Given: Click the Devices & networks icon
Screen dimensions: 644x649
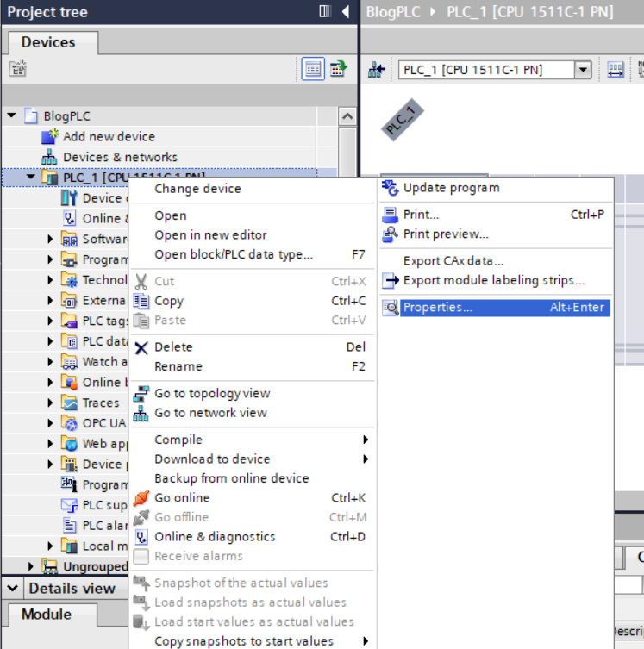Looking at the screenshot, I should (x=49, y=157).
